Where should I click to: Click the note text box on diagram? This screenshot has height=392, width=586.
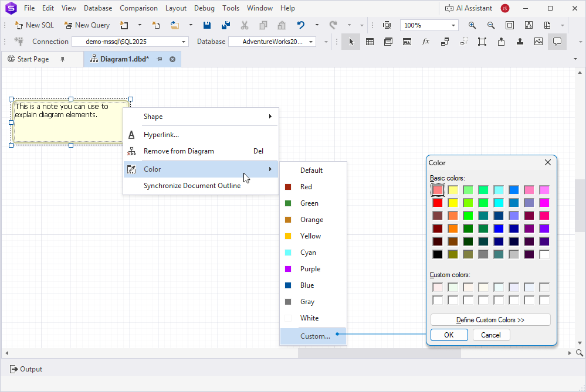70,122
